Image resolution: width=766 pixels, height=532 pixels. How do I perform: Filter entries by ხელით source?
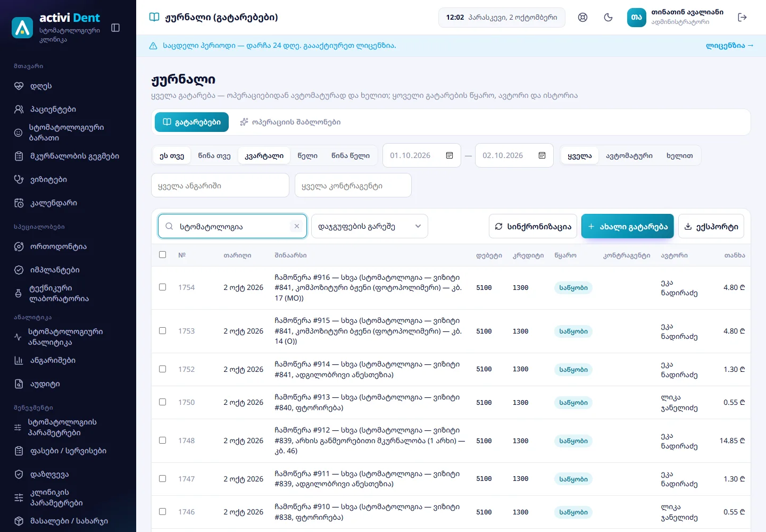point(680,155)
